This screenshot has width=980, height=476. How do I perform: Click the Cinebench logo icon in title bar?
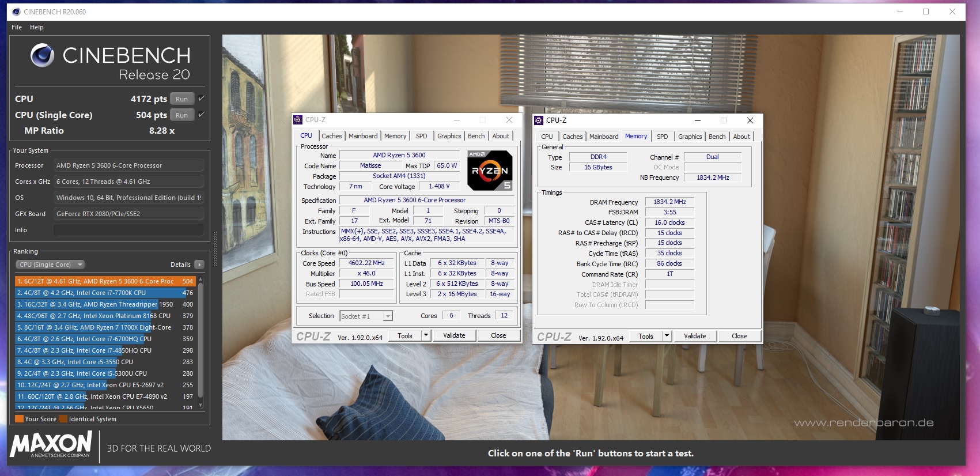tap(16, 12)
